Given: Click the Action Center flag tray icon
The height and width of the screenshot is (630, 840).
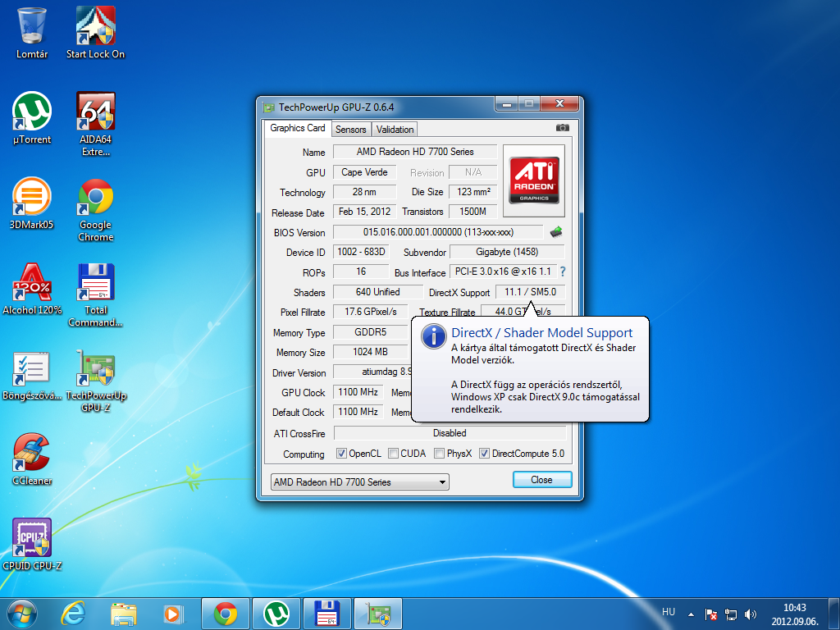Looking at the screenshot, I should point(711,614).
